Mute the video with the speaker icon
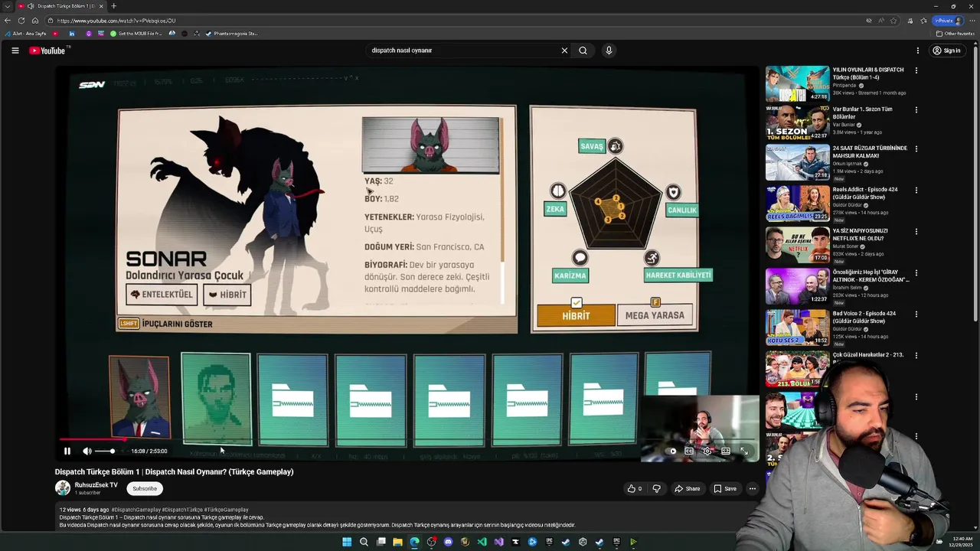The width and height of the screenshot is (980, 551). coord(87,452)
